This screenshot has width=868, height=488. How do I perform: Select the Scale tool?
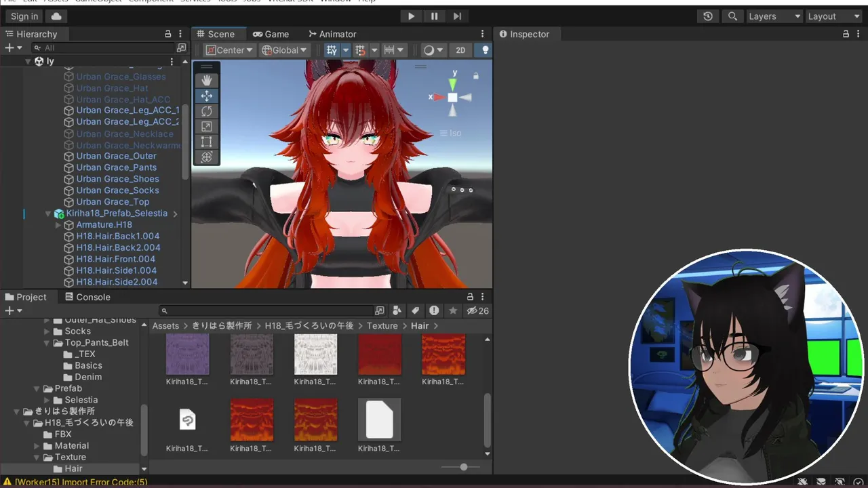[x=207, y=127]
